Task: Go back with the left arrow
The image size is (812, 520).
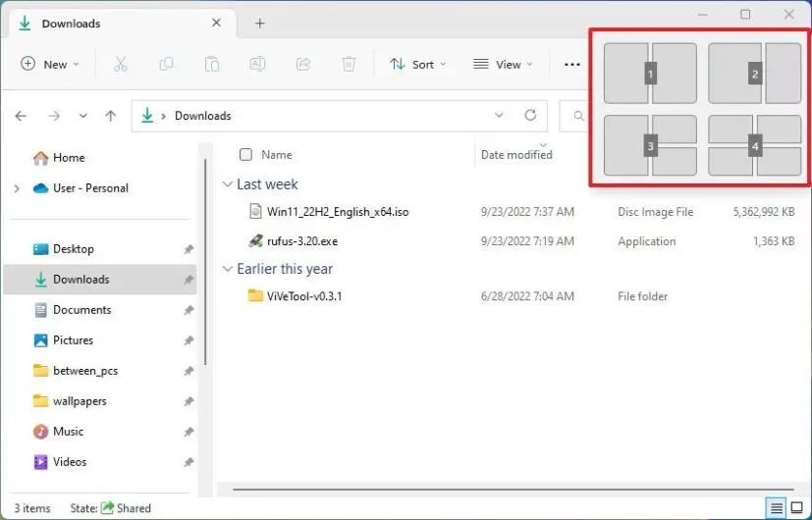Action: 21,116
